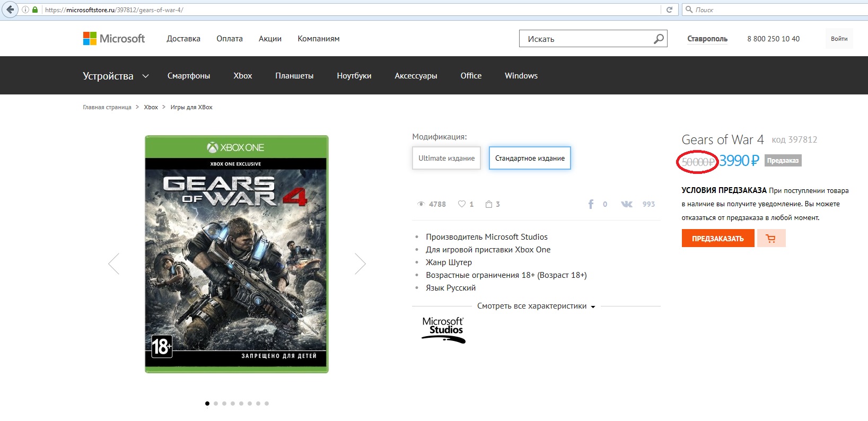The width and height of the screenshot is (868, 421).
Task: Select the second carousel dot
Action: coord(216,404)
